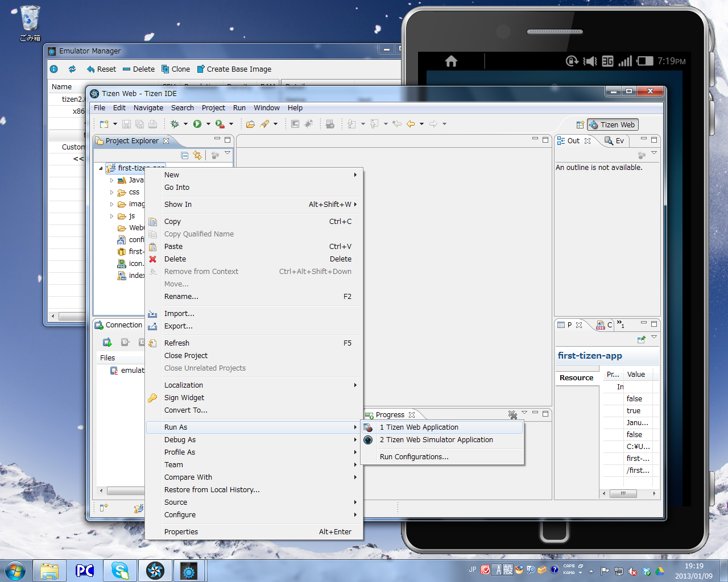The image size is (728, 582).
Task: Open the Window menu in menu bar
Action: pyautogui.click(x=267, y=108)
